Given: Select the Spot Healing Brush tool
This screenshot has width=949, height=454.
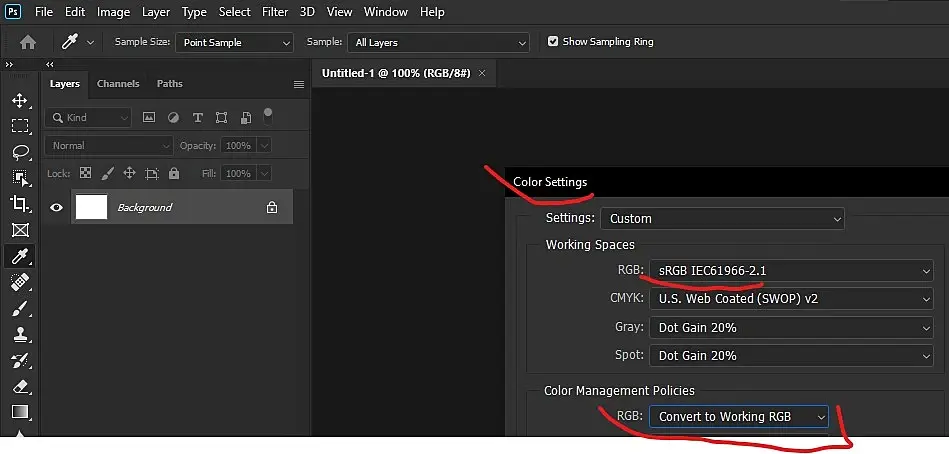Looking at the screenshot, I should [19, 283].
